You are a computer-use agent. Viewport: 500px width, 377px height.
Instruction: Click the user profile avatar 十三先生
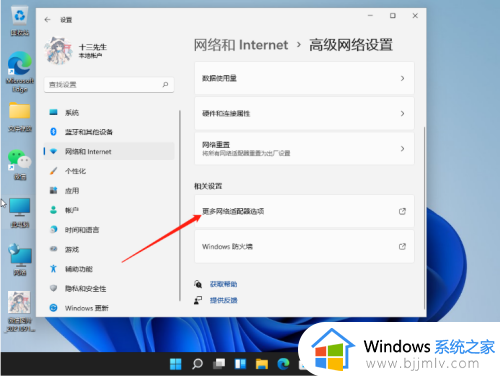(x=59, y=50)
